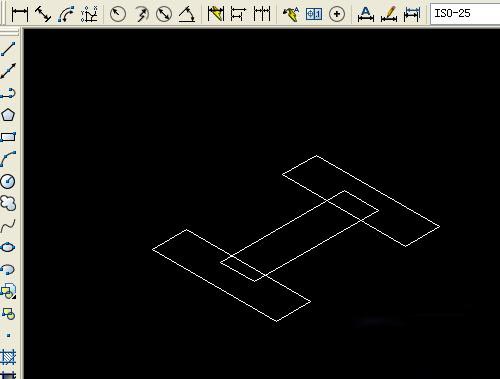Start the Quick Dimension command
The width and height of the screenshot is (500, 379).
(x=216, y=14)
